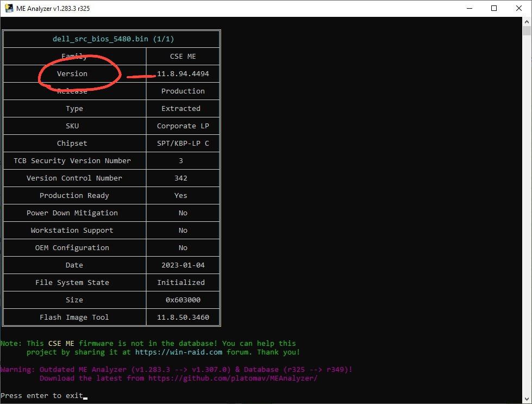Viewport: 532px width, 404px height.
Task: Click the window title 'ME Analyzer v1.283.3 r325'
Action: point(53,9)
